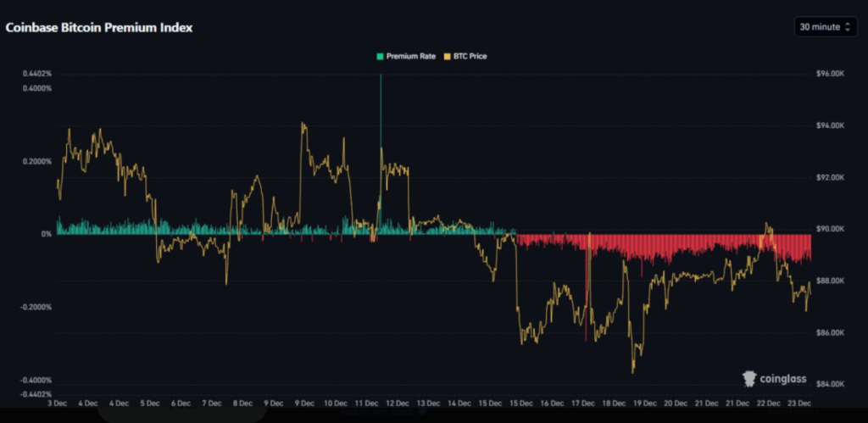Click the -0.2000% premium axis label

coord(36,306)
